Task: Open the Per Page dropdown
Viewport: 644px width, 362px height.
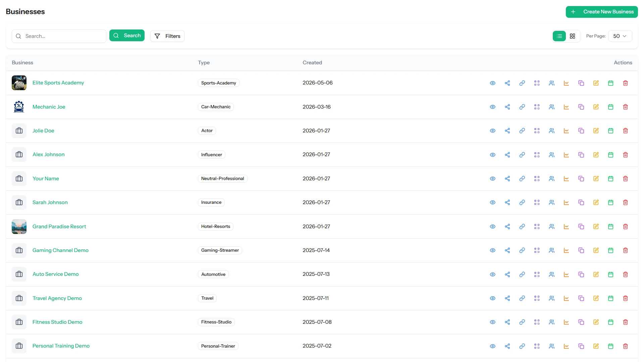Action: [x=620, y=36]
